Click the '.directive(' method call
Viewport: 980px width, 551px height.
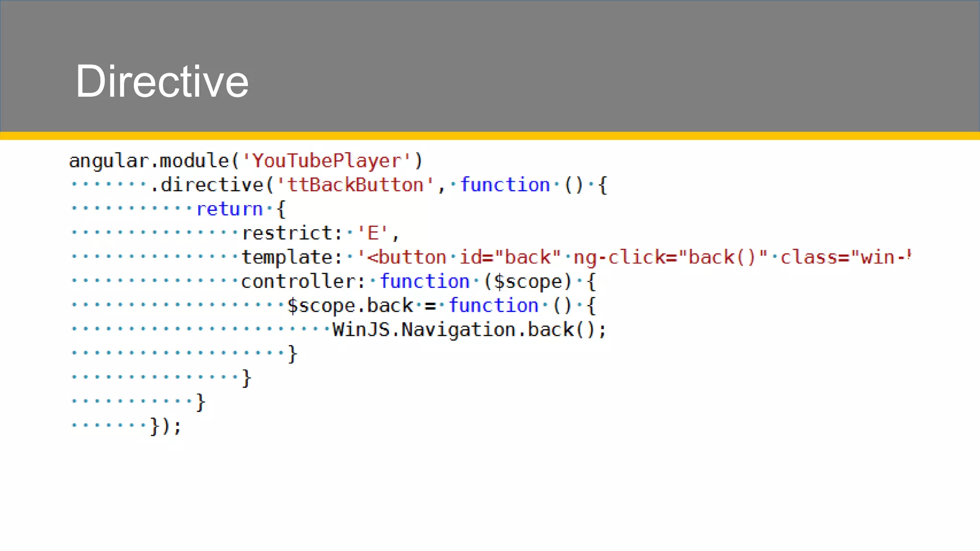[x=212, y=185]
